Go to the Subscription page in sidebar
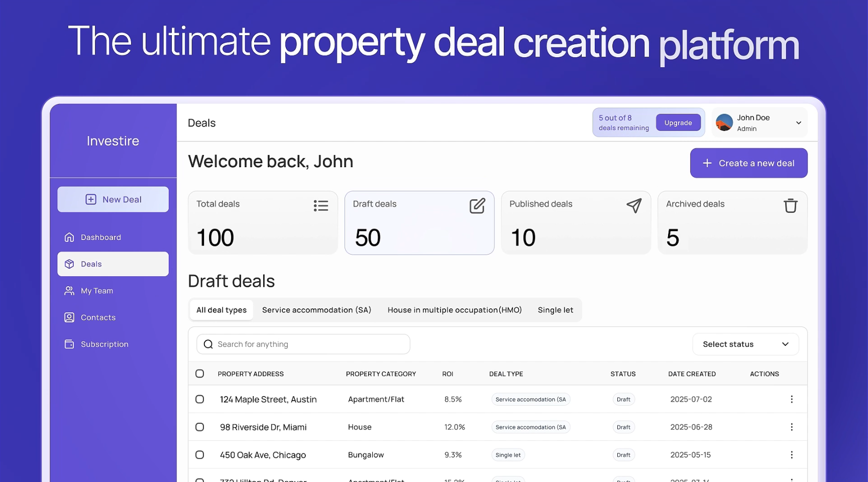This screenshot has width=868, height=482. coord(104,344)
